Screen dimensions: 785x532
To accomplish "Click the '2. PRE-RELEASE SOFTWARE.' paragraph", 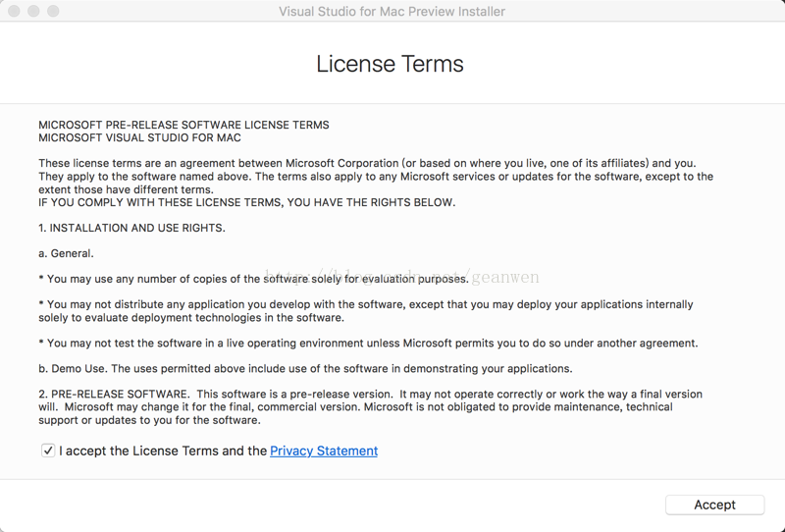I will (x=371, y=406).
